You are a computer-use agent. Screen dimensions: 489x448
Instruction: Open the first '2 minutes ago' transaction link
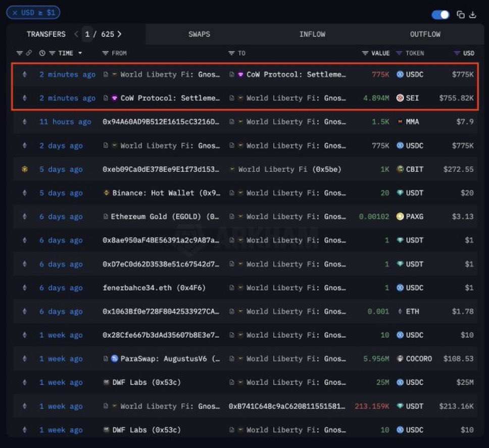[67, 75]
